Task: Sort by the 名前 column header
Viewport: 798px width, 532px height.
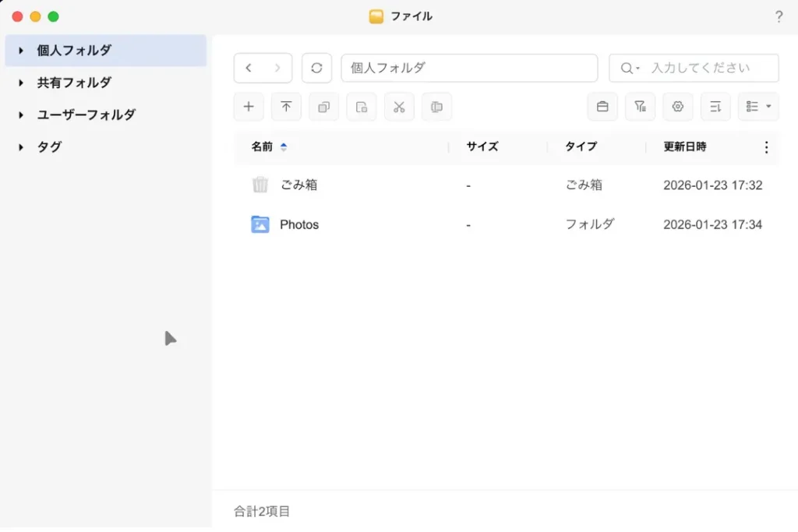Action: pos(263,146)
